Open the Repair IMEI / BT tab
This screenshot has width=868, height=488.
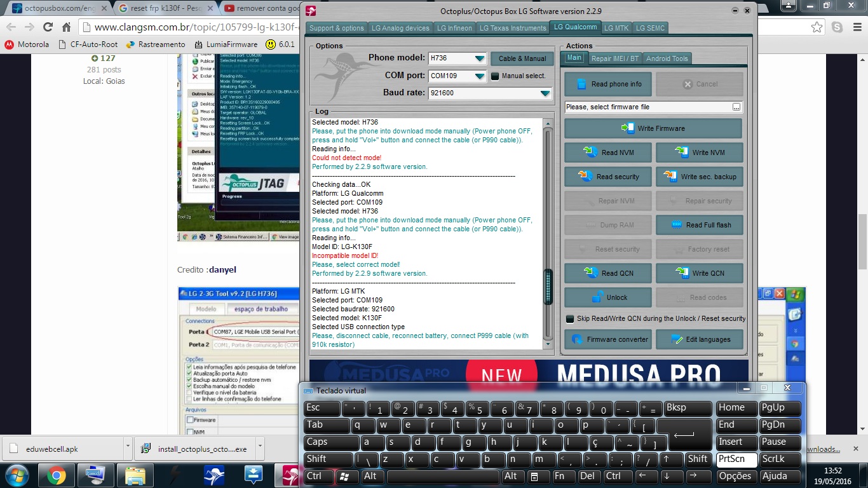pos(614,58)
